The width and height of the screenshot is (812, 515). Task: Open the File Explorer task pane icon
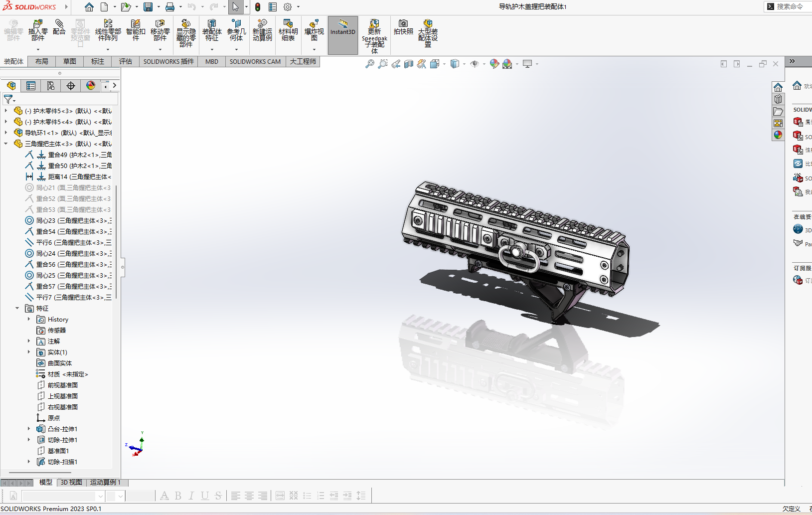[778, 111]
